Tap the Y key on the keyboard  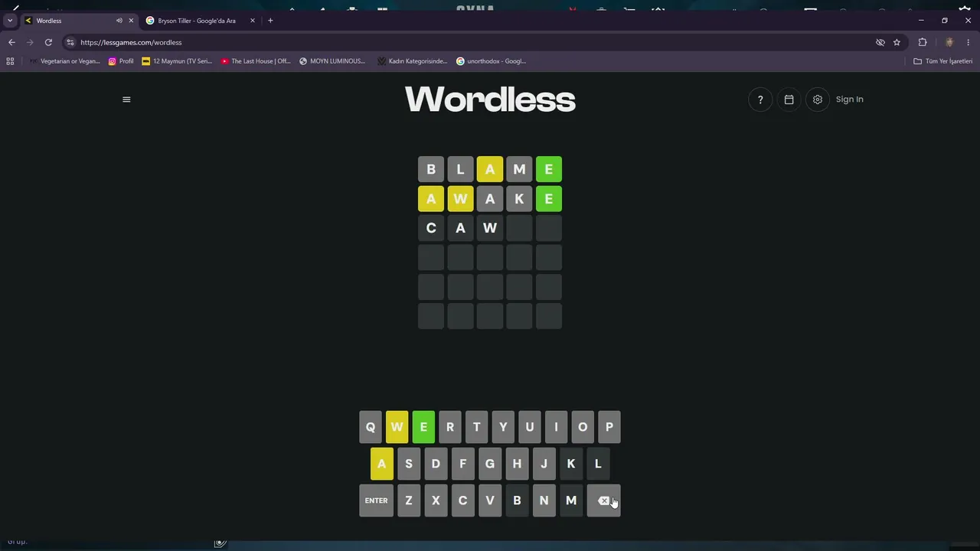503,427
